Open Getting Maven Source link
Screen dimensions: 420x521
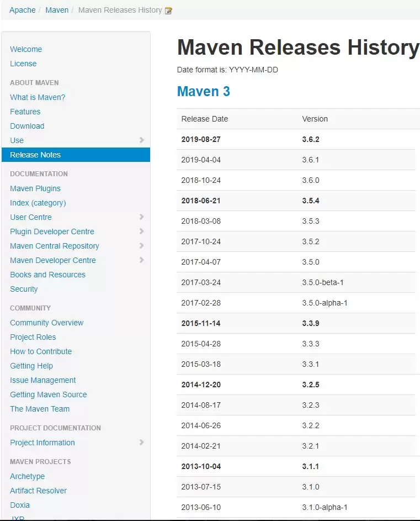click(49, 394)
